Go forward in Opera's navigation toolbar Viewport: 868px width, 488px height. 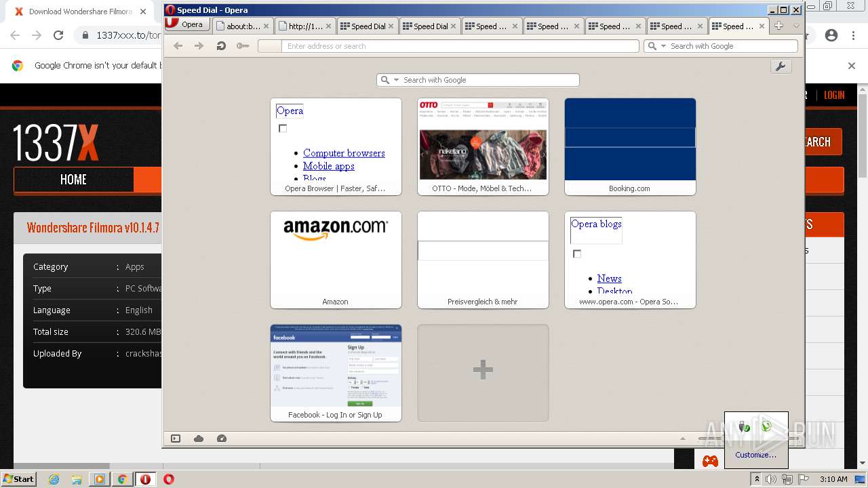click(199, 46)
